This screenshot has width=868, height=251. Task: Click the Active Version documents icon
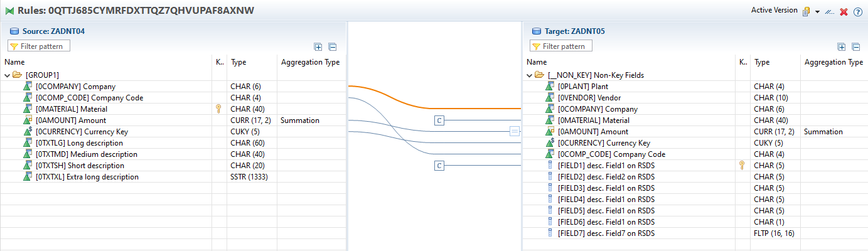(x=806, y=11)
